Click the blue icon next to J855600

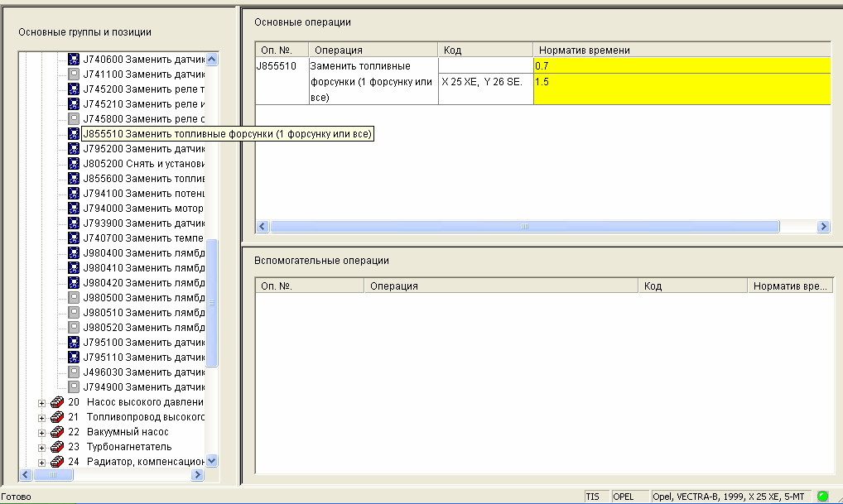point(74,179)
